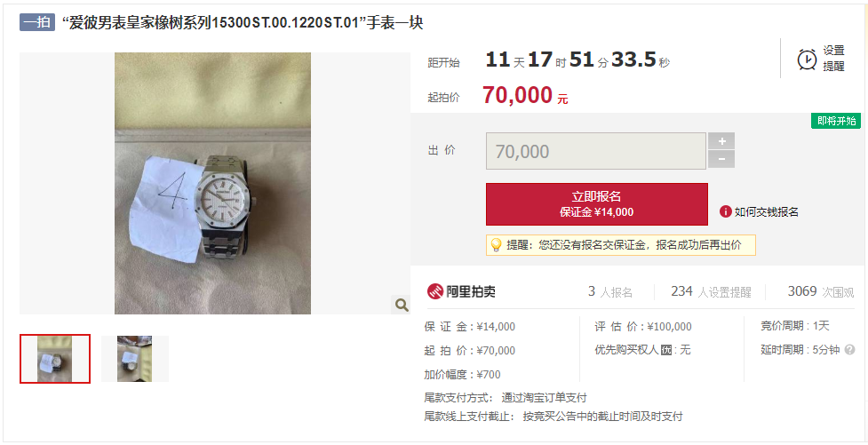Click the main watch photo
The image size is (868, 445).
coord(212,183)
